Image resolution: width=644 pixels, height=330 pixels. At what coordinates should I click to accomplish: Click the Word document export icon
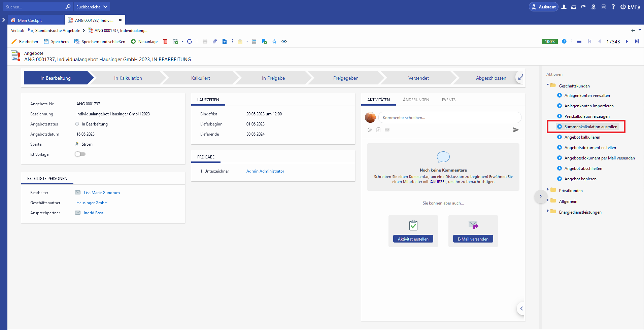click(x=225, y=41)
